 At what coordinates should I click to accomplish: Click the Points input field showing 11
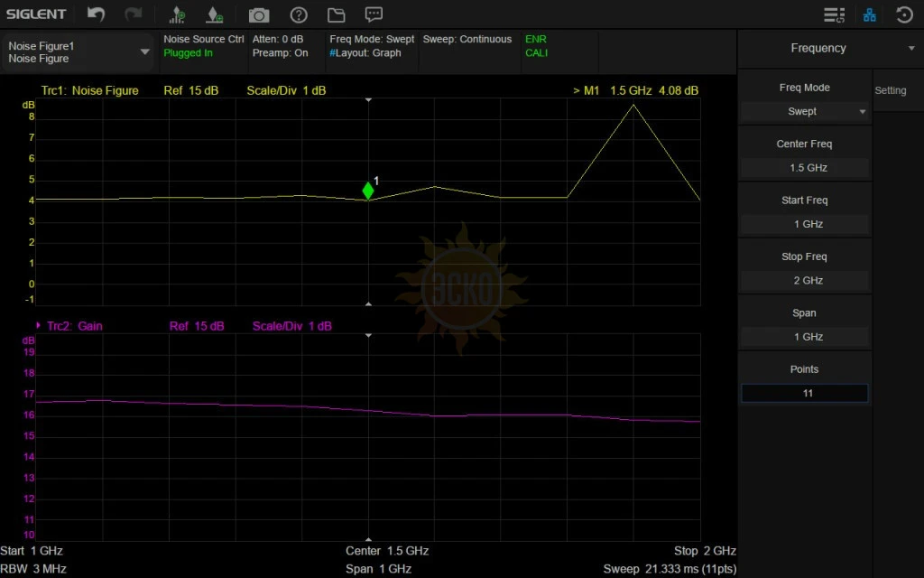pyautogui.click(x=804, y=394)
